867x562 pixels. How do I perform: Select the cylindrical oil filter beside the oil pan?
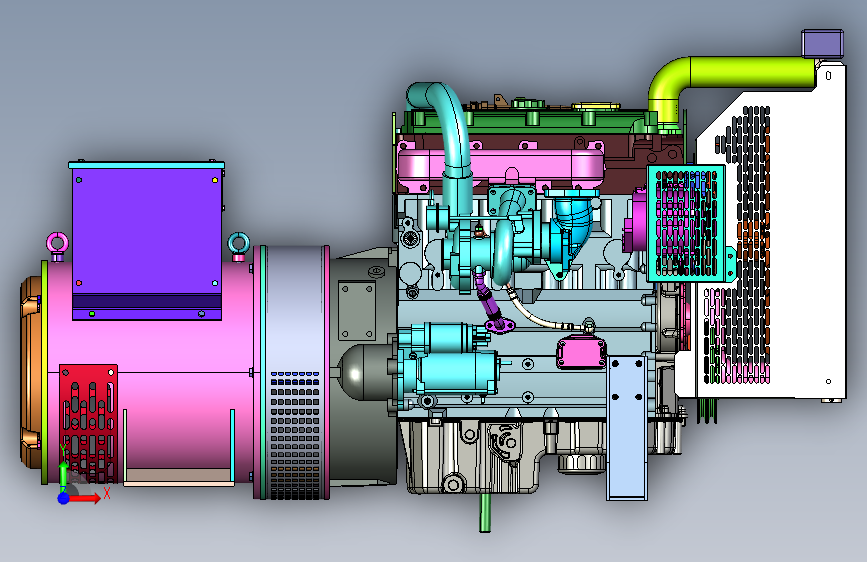coord(581,462)
